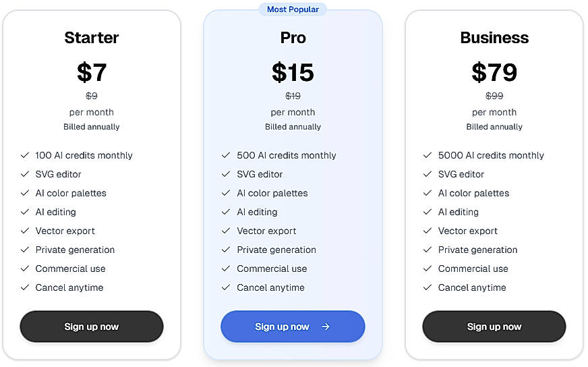Click Pro plan's Vector export checkmark

tap(226, 231)
